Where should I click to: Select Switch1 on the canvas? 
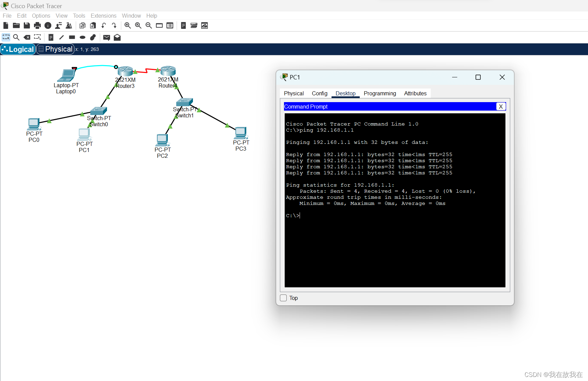tap(184, 102)
